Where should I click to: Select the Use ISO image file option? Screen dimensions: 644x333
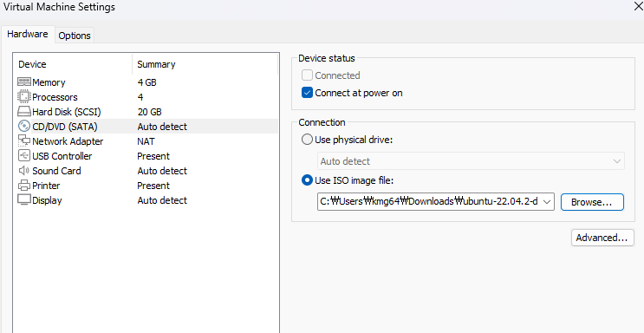coord(307,180)
